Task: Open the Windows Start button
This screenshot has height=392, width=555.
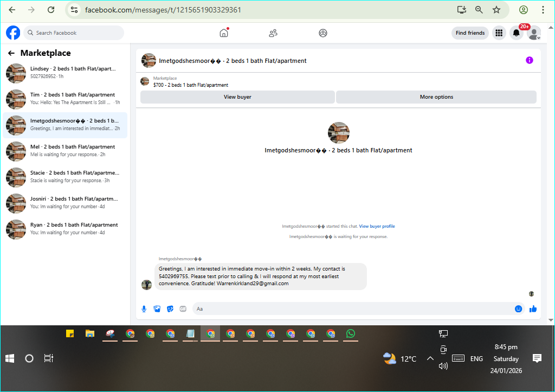Action: [10, 358]
